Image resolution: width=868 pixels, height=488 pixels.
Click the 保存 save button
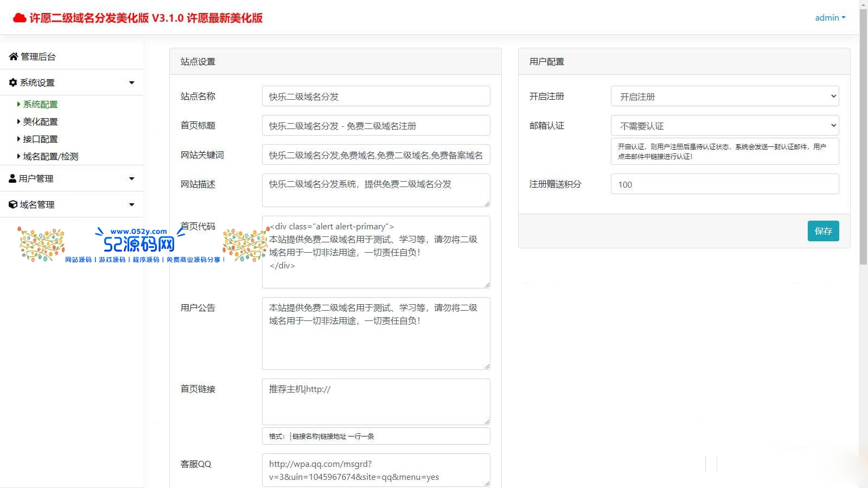(823, 231)
